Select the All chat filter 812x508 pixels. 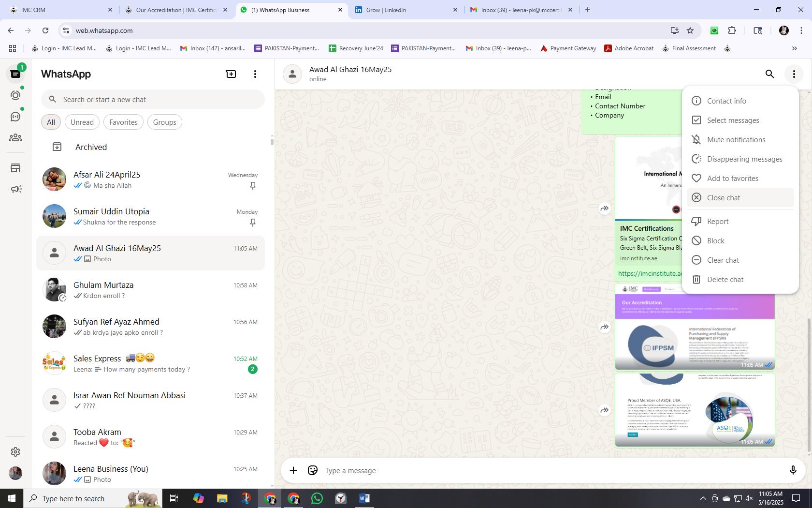(x=51, y=122)
